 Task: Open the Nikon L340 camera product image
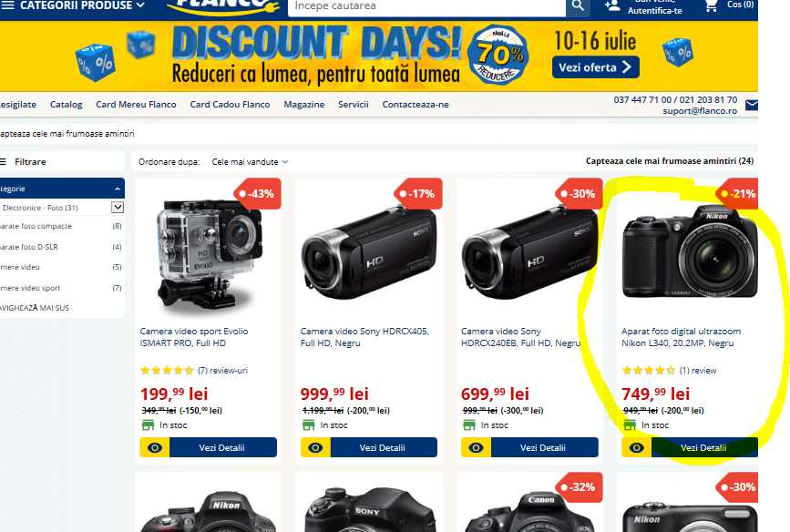(690, 252)
